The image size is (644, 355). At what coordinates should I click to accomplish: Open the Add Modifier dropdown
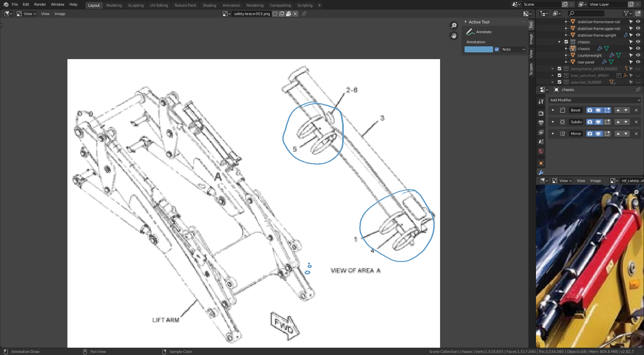point(595,100)
